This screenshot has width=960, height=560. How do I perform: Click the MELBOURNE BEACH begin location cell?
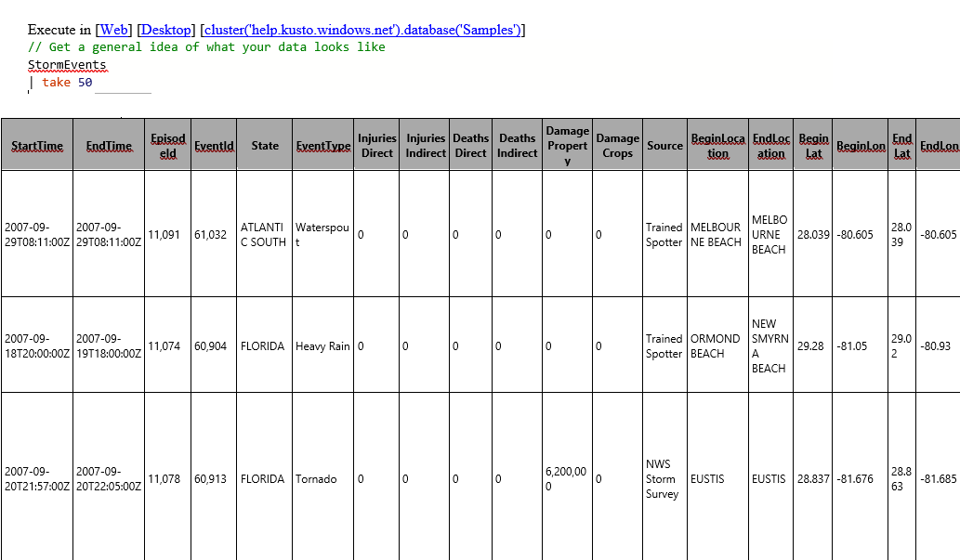718,234
